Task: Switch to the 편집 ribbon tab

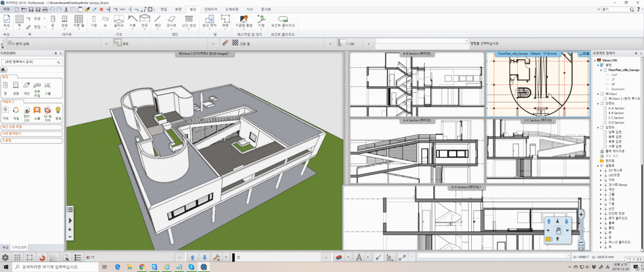Action: pos(164,8)
